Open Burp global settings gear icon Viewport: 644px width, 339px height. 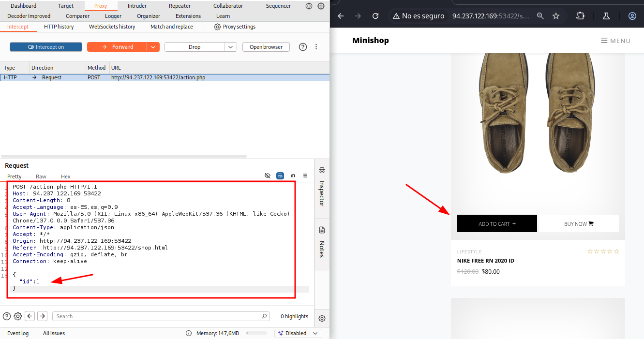coord(321,6)
